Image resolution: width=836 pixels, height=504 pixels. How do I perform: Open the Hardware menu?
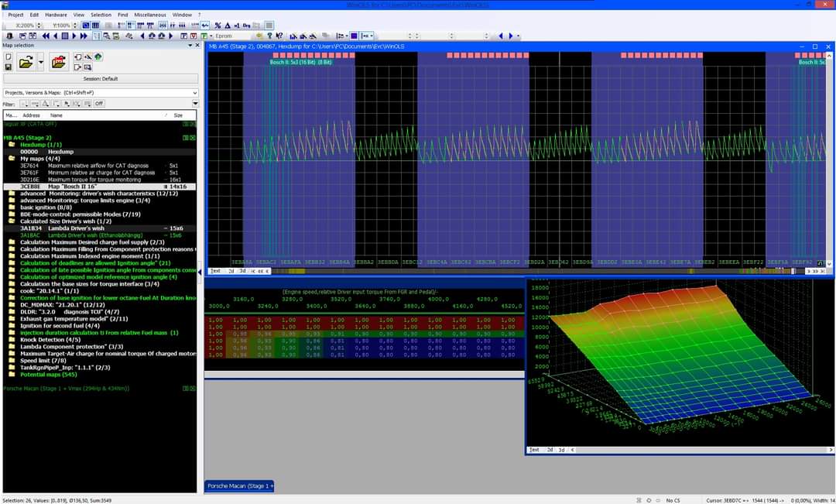[56, 15]
